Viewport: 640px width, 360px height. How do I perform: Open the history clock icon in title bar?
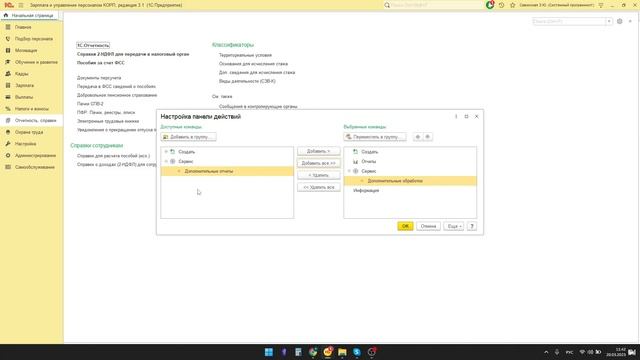pos(501,5)
